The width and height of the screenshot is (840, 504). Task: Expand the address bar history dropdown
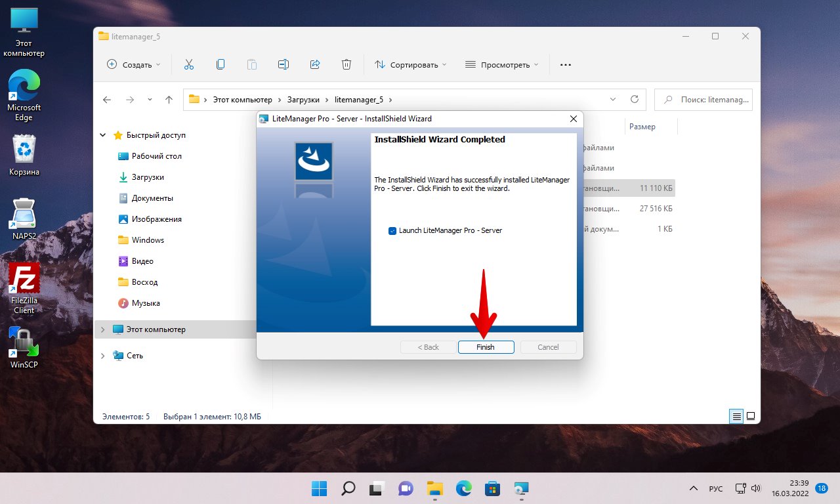point(613,100)
